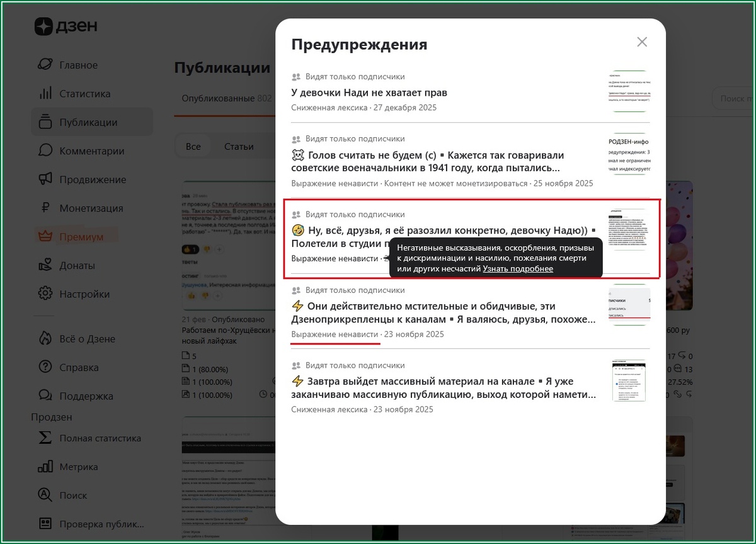The width and height of the screenshot is (756, 544).
Task: Open the Проверка публикаций tool
Action: pyautogui.click(x=94, y=524)
